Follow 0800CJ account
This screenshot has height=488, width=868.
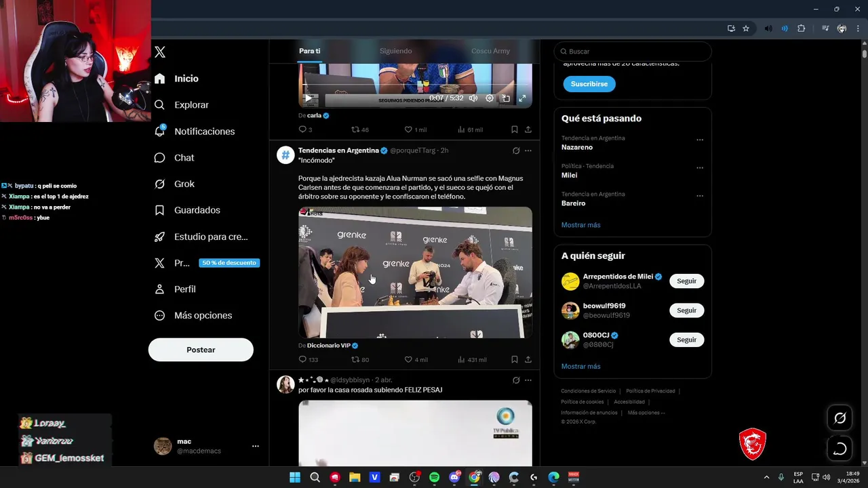click(686, 340)
